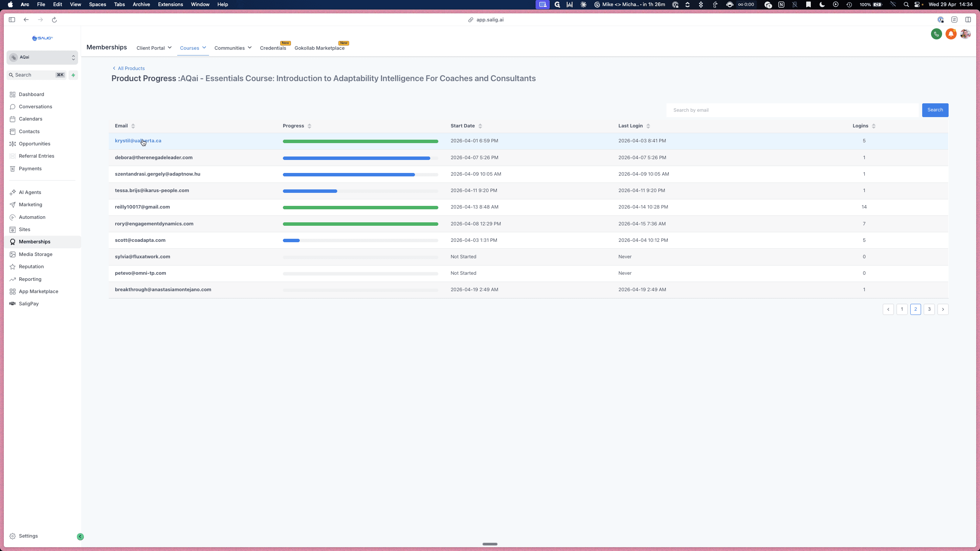This screenshot has height=551, width=980.
Task: Go back to All Products
Action: 129,68
